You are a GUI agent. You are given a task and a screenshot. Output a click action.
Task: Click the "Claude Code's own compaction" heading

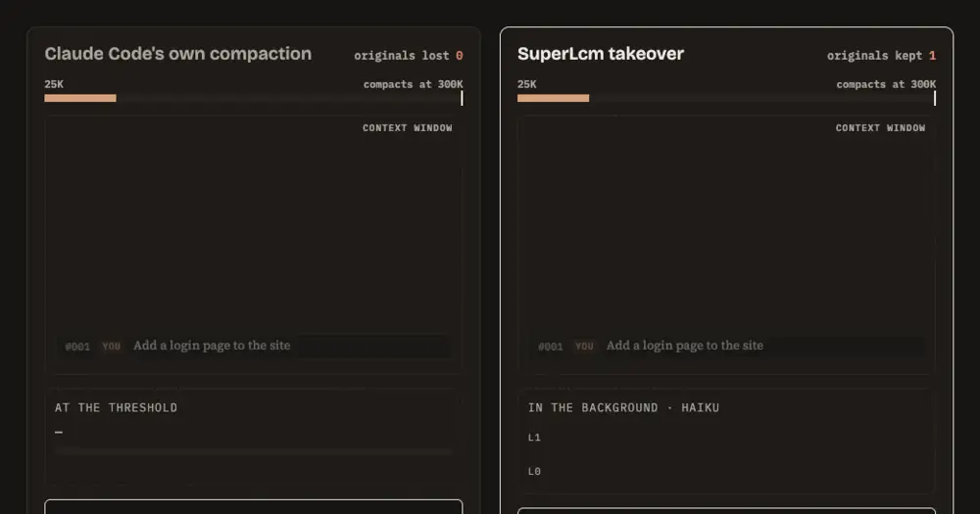point(177,54)
